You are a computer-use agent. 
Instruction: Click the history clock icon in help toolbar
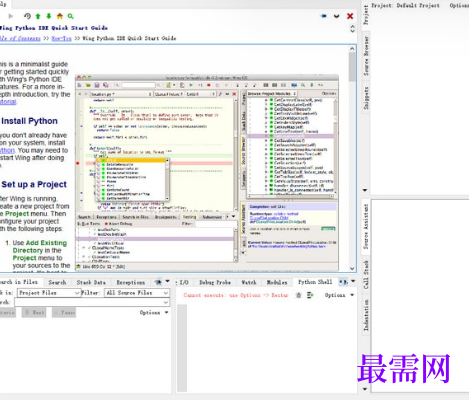(27, 16)
